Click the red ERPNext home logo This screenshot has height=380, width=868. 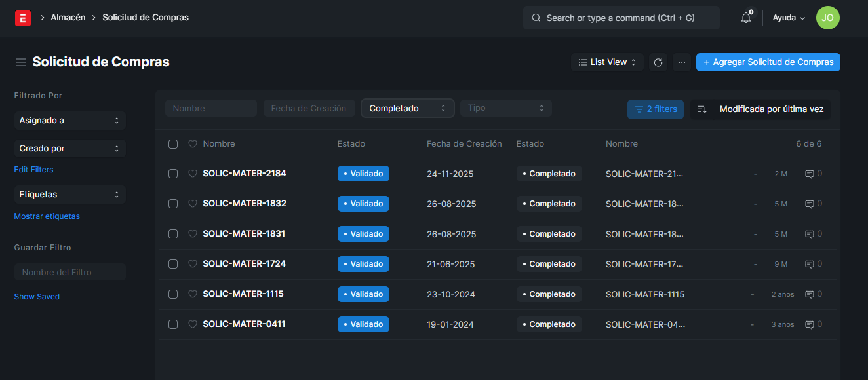(23, 18)
